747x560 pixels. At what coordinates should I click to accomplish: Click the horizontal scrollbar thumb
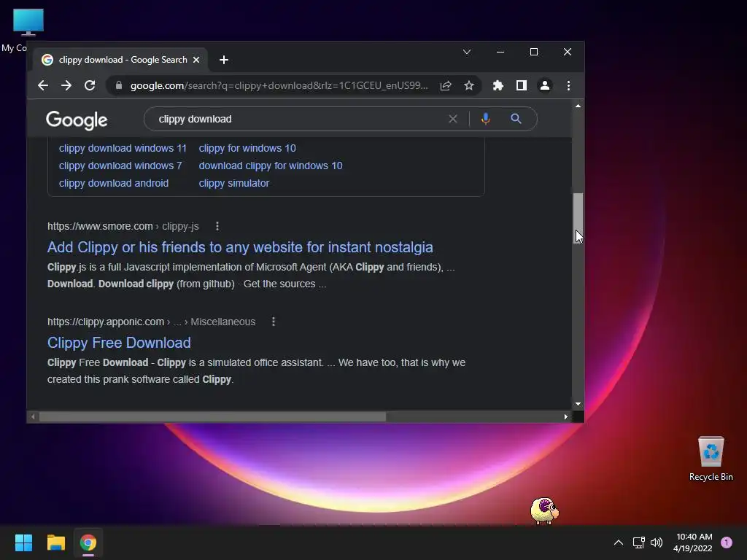[212, 416]
